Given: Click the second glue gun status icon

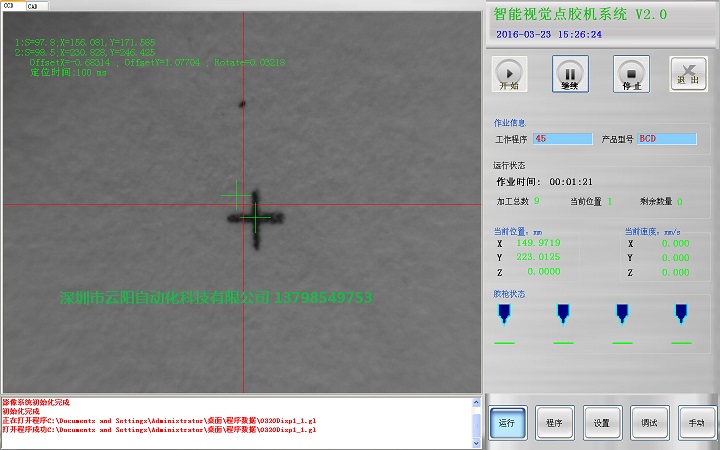Looking at the screenshot, I should (x=562, y=313).
